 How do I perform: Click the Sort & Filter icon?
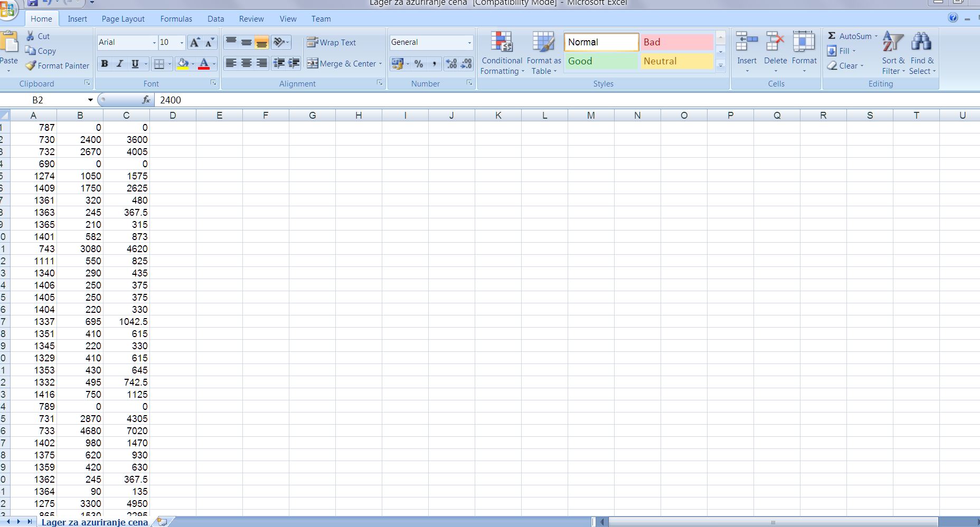tap(893, 42)
